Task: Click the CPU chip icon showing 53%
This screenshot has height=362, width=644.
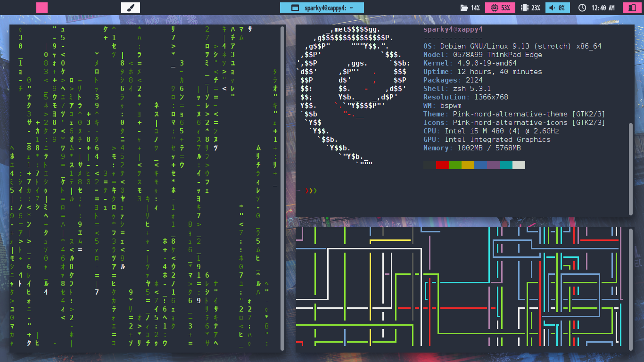Action: click(x=494, y=8)
